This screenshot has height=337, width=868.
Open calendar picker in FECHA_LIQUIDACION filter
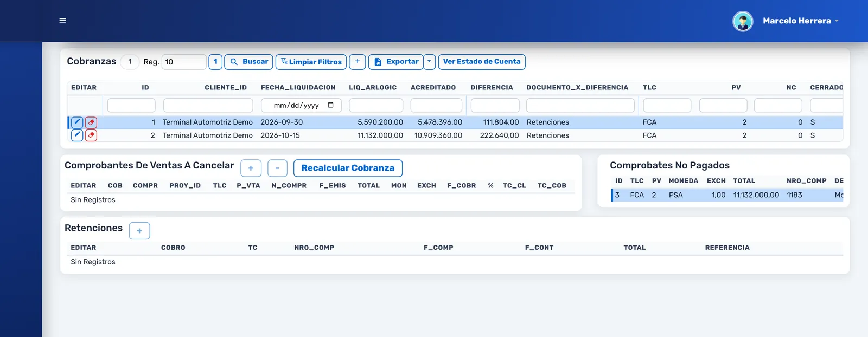point(331,105)
